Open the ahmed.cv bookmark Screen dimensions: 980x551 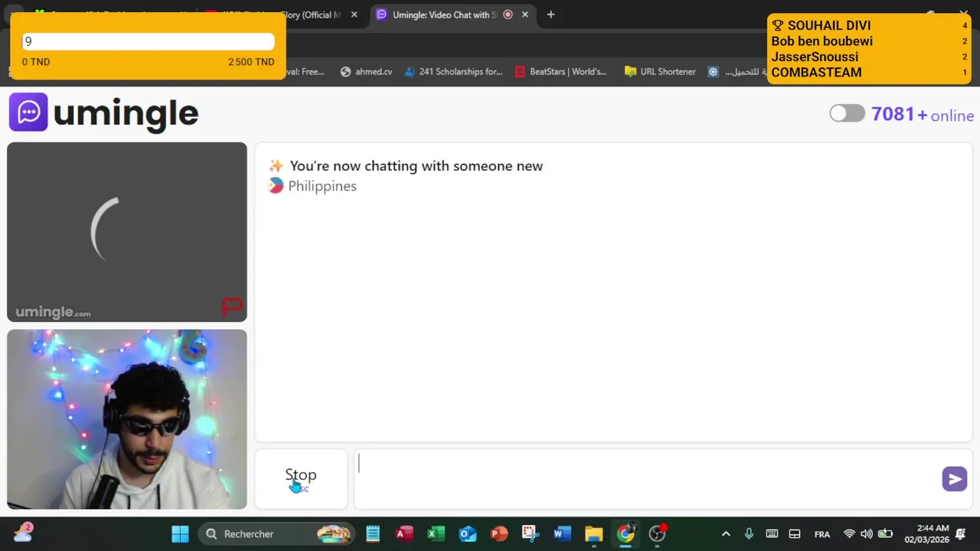366,71
